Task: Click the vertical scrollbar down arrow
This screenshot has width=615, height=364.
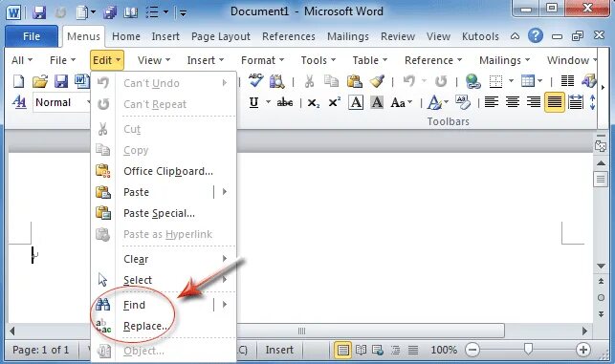Action: click(601, 266)
